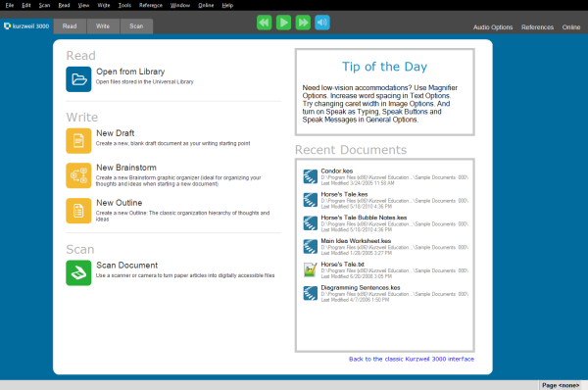Open the Tools menu
This screenshot has height=390, width=588.
coord(124,5)
